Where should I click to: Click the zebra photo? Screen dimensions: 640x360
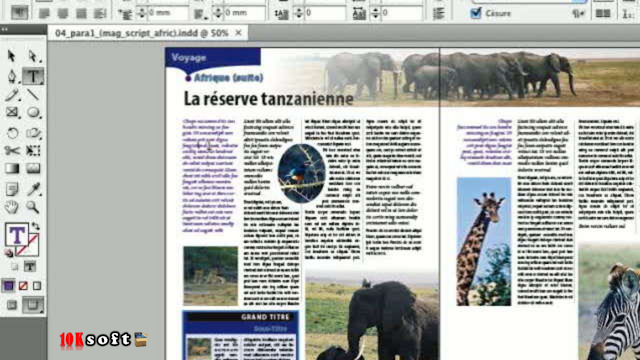609,302
